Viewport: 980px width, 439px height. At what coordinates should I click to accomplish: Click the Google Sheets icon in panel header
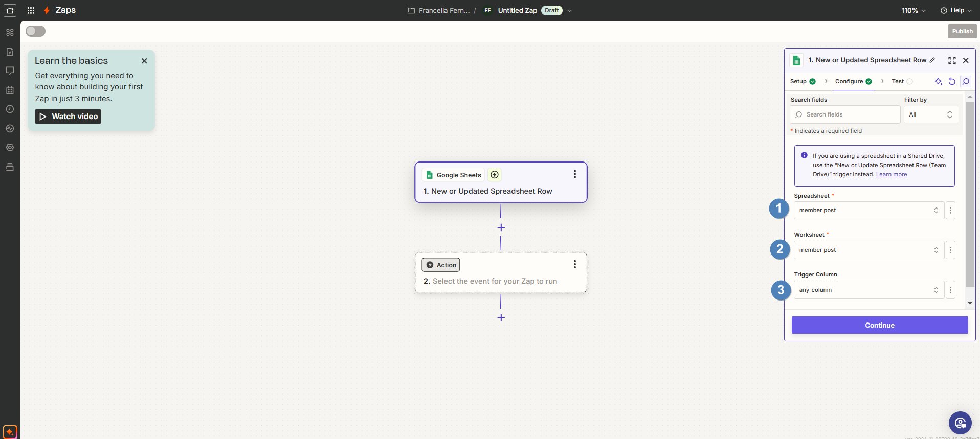click(796, 60)
